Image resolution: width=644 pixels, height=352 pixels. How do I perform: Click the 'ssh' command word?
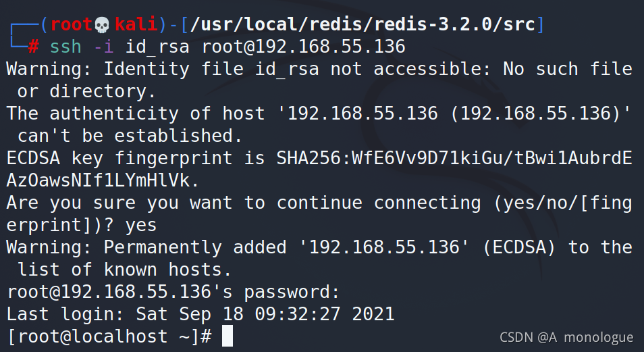coord(65,47)
